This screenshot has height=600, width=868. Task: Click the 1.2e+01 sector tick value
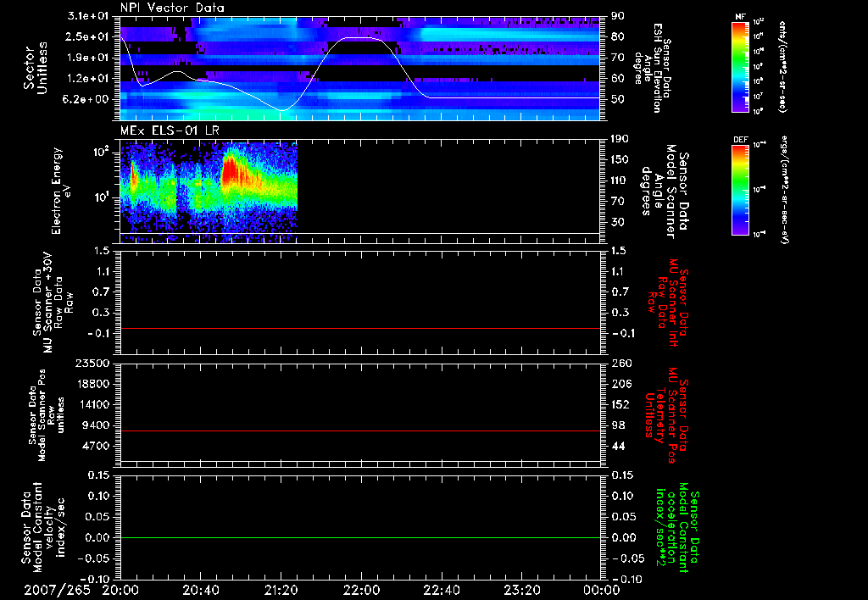(x=89, y=78)
